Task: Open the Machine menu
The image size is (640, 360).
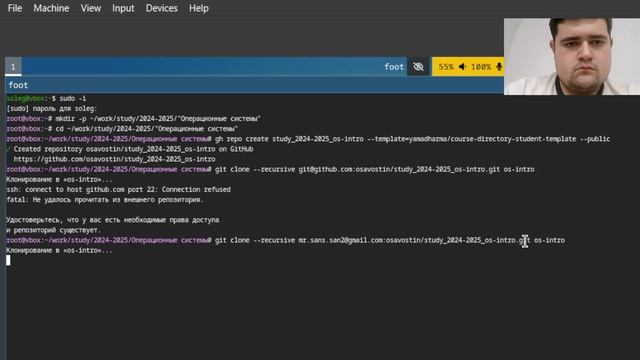Action: click(51, 8)
